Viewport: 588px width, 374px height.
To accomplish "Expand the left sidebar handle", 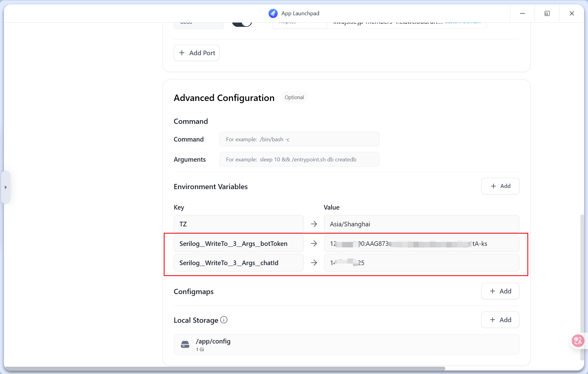I will [5, 187].
